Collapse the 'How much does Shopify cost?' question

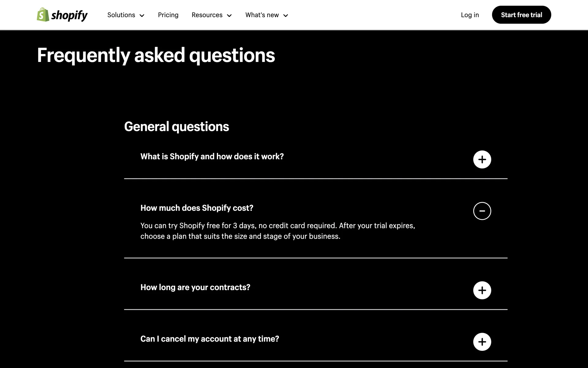point(197,208)
